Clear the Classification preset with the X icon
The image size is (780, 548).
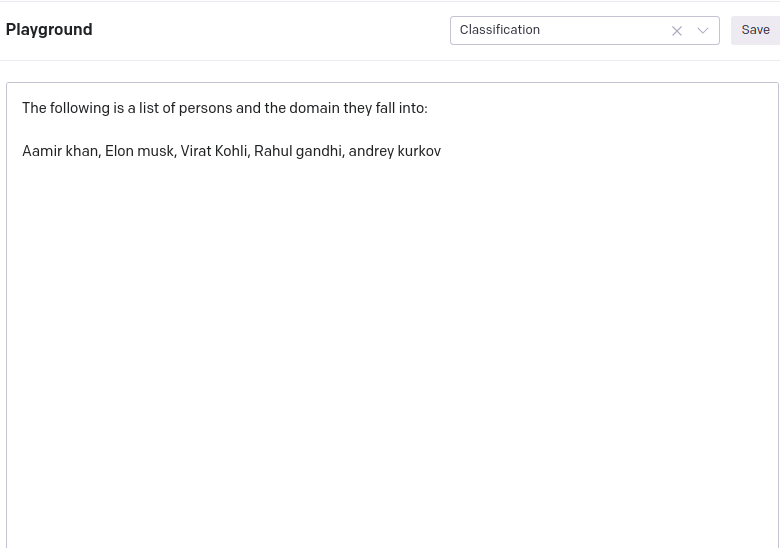click(x=677, y=31)
